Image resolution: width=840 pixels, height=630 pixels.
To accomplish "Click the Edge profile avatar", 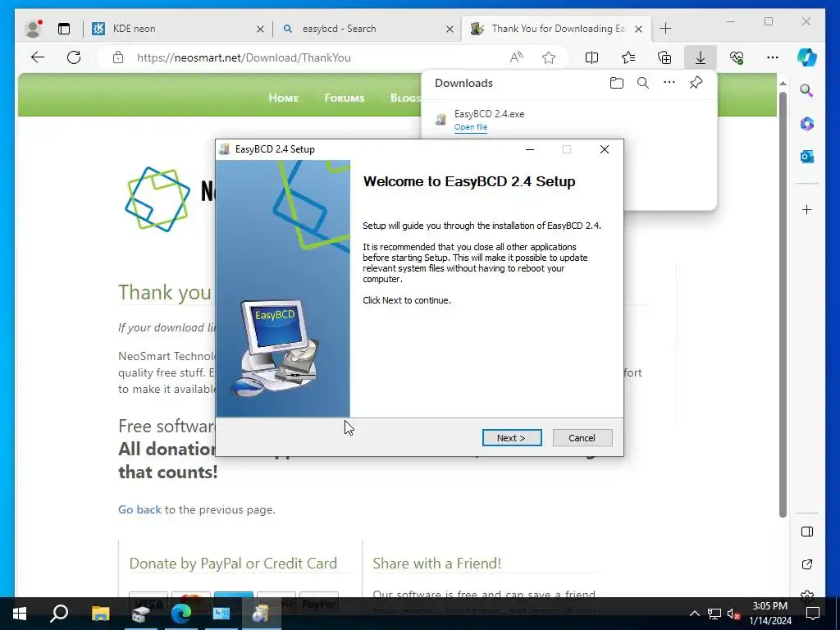I will pos(33,29).
